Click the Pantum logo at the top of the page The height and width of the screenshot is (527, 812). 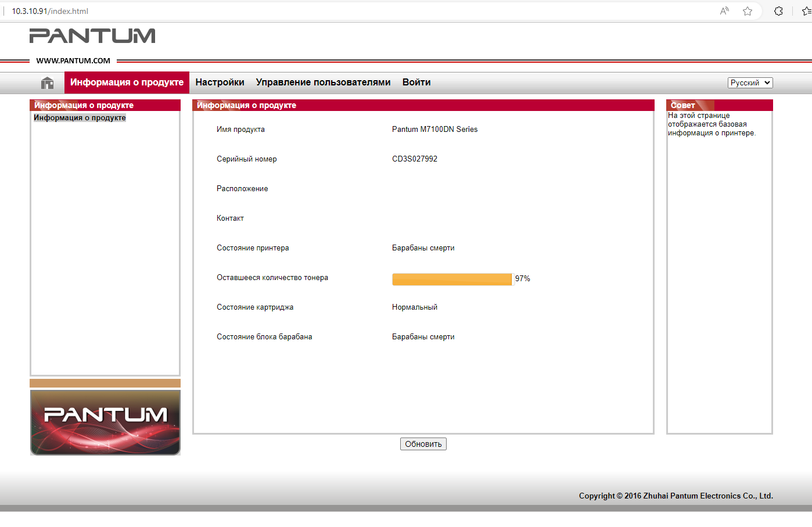point(92,36)
